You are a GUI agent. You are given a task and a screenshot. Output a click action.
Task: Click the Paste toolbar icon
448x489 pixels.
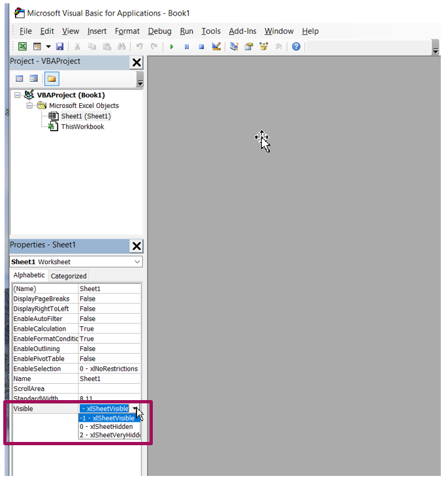107,46
